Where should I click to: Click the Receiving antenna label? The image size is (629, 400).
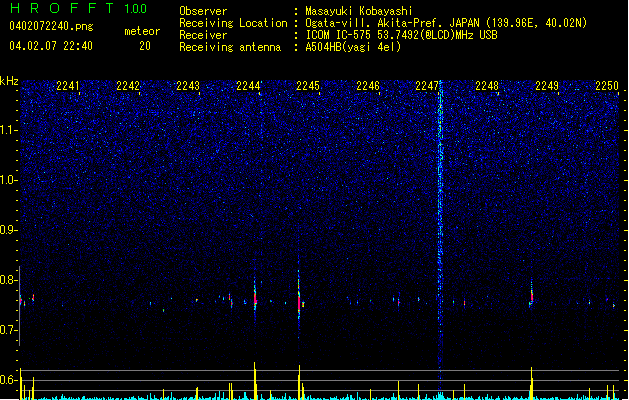[x=230, y=47]
